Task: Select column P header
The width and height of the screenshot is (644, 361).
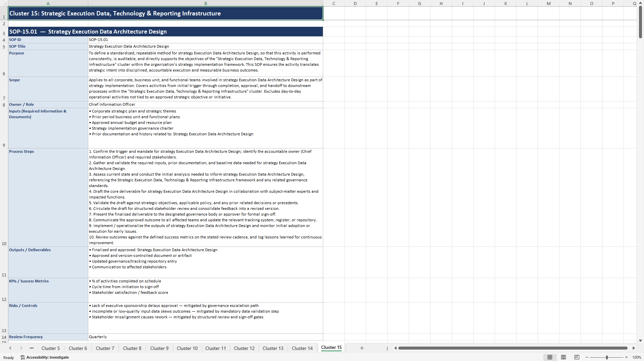Action: 613,3
